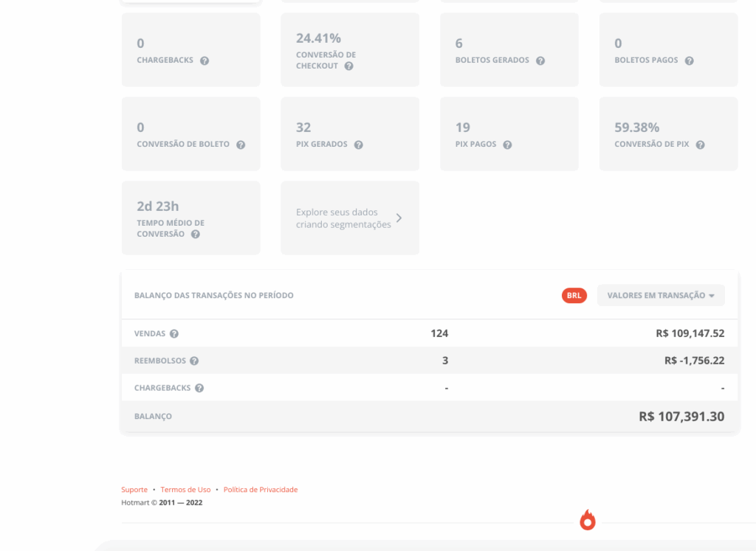Click help icon beside Reembolsos row

click(194, 361)
